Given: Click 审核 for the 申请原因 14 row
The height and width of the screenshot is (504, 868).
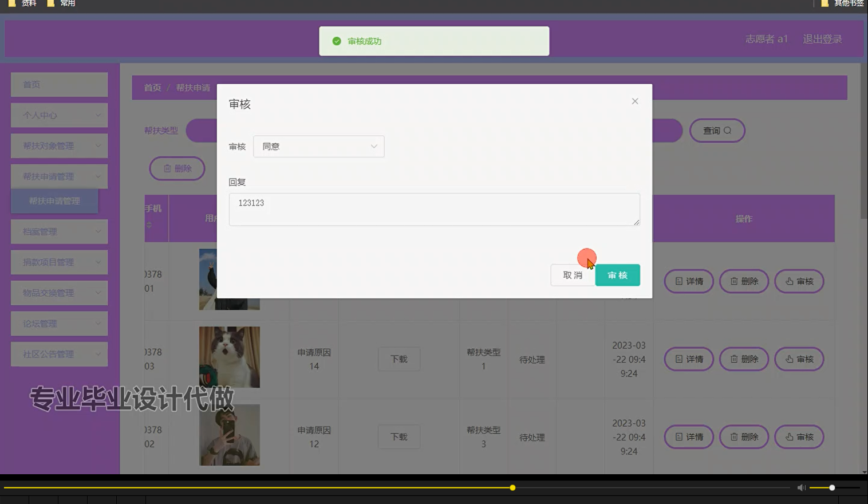Looking at the screenshot, I should [799, 359].
